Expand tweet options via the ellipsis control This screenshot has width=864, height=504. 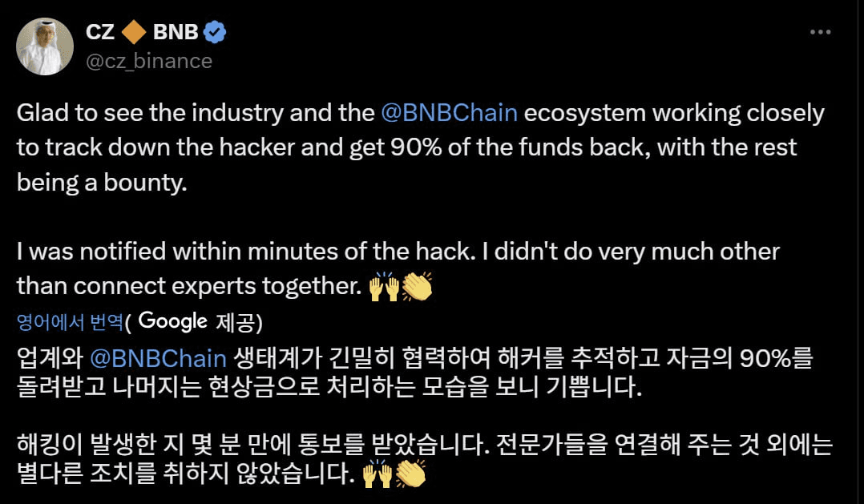(820, 30)
